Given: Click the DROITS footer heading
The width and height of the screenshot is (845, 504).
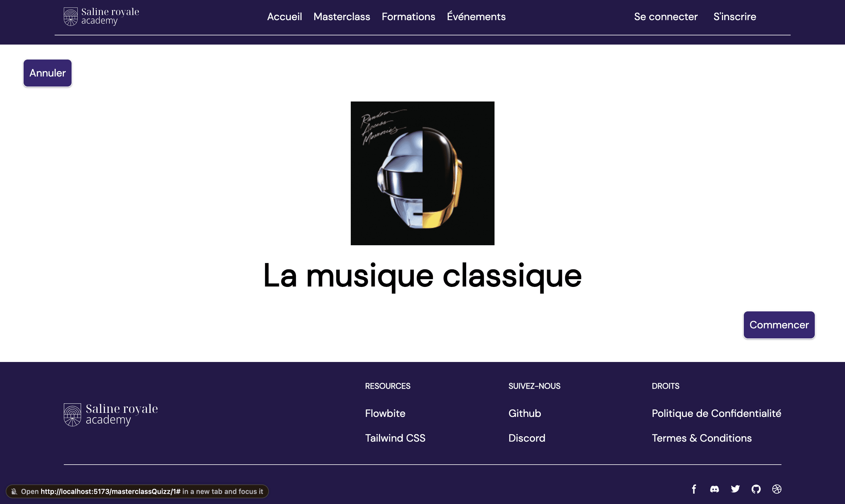Looking at the screenshot, I should pyautogui.click(x=665, y=386).
